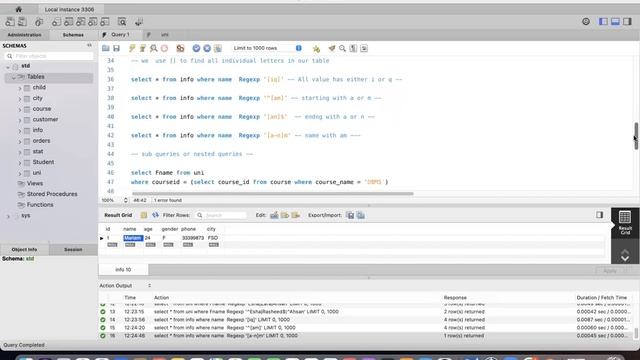Rollback the transaction icon

point(207,48)
